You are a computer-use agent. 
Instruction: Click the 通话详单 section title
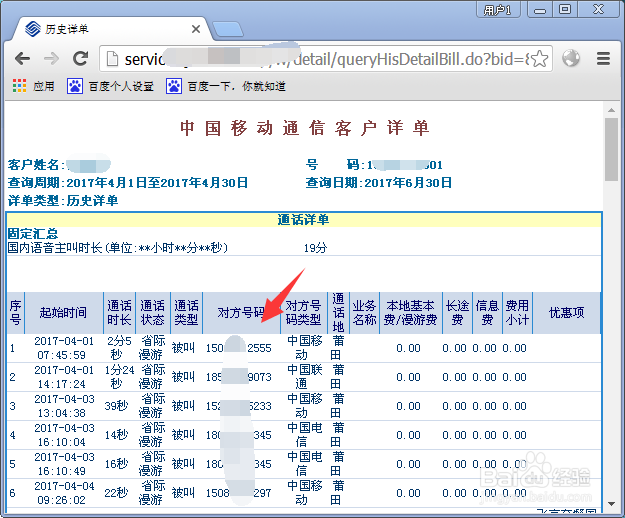tap(303, 220)
